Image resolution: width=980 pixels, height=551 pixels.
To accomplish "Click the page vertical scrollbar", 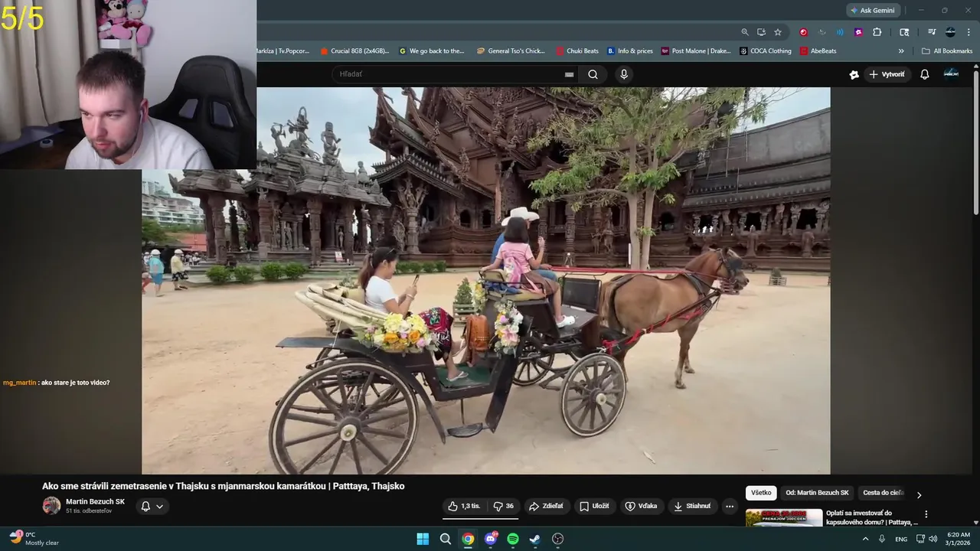I will (975, 143).
